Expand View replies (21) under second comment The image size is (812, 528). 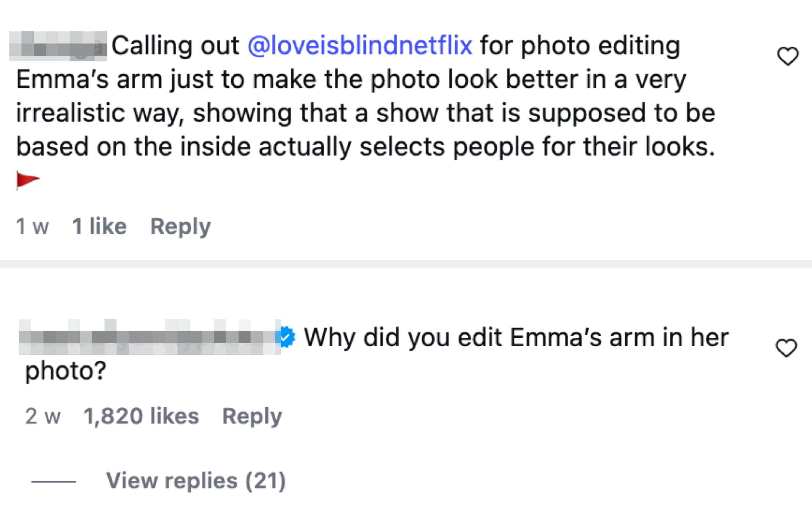tap(196, 481)
